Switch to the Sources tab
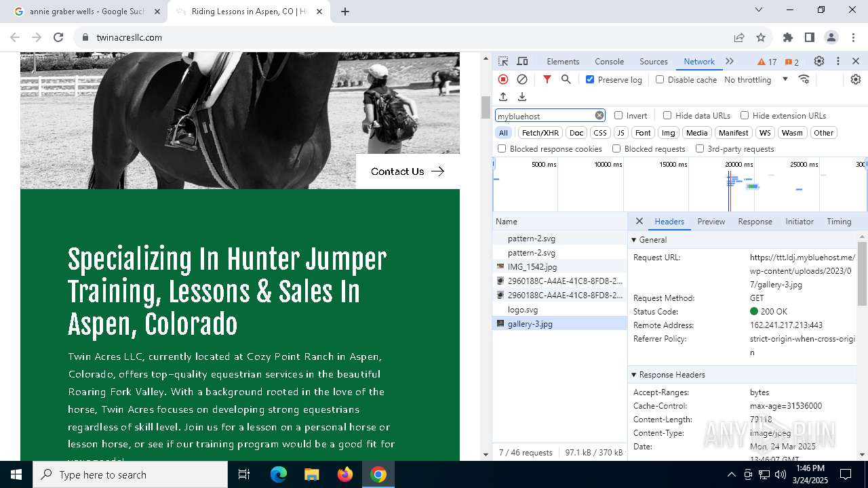This screenshot has width=868, height=488. tap(654, 61)
